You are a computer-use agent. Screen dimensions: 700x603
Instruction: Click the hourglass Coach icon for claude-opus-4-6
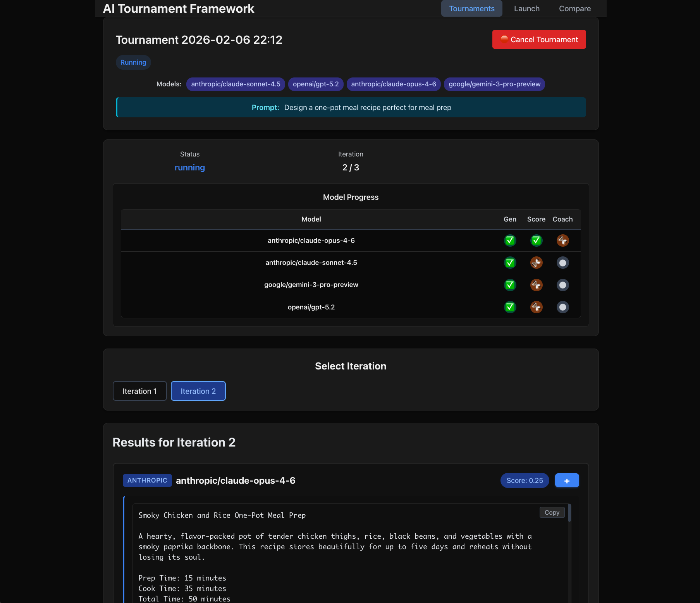coord(562,240)
